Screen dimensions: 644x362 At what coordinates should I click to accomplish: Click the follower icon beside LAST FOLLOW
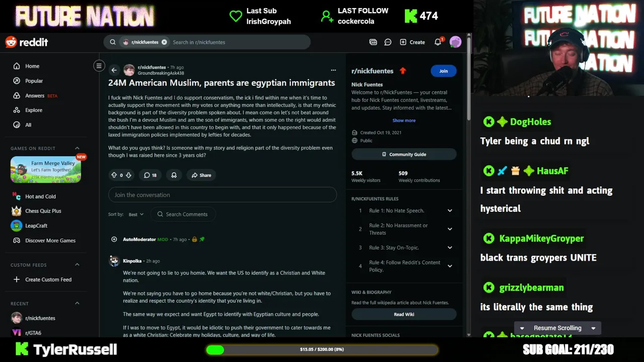tap(327, 17)
